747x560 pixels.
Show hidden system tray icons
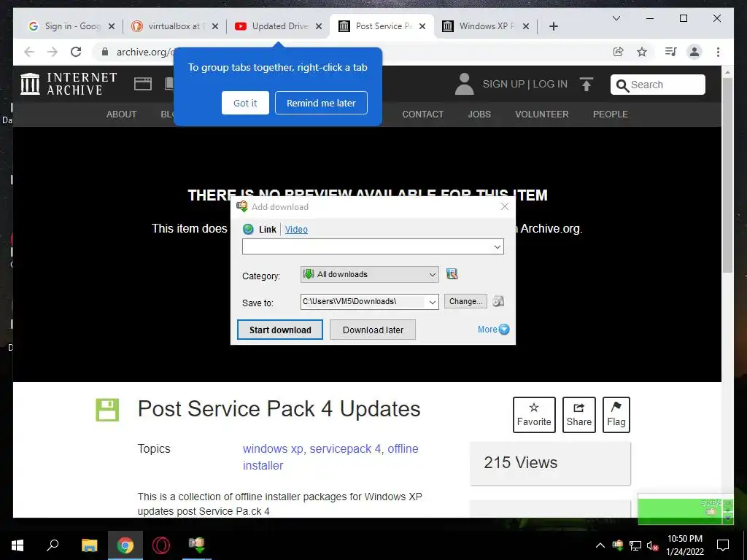(600, 545)
